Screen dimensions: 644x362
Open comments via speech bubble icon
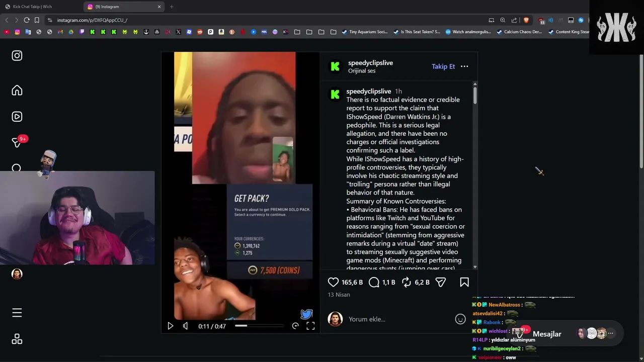click(374, 282)
